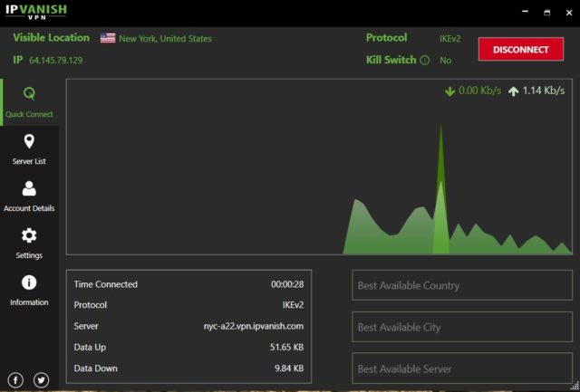Open Account Details person icon

(29, 188)
